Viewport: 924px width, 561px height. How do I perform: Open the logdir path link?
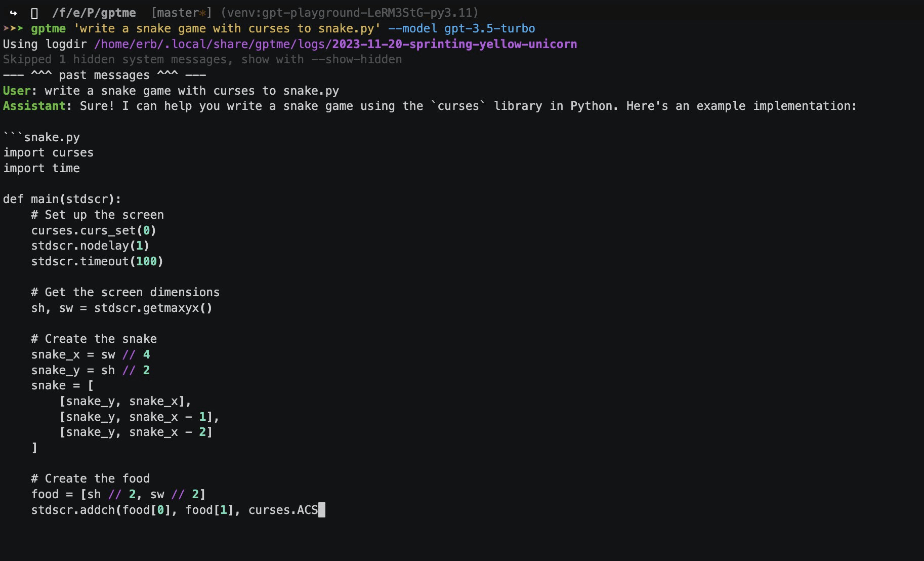coord(335,45)
